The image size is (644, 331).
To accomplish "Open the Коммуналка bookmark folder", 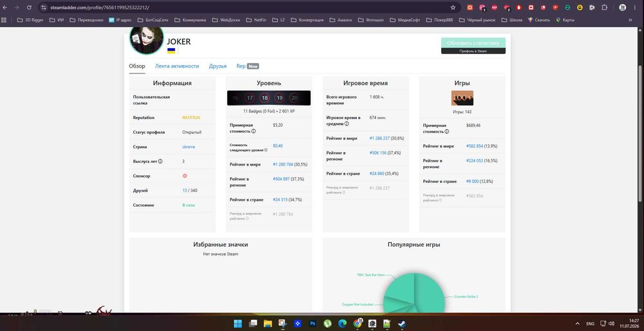I will point(191,20).
